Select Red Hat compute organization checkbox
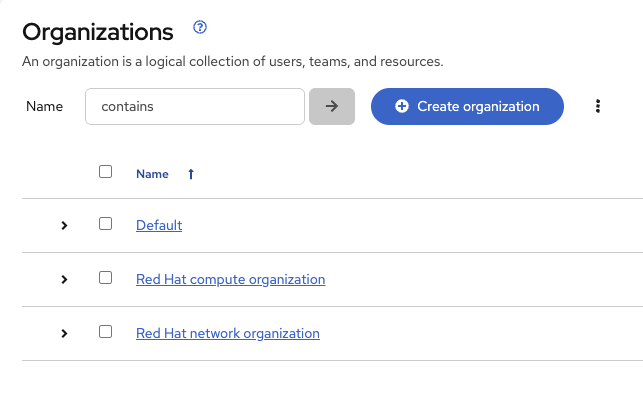643x401 pixels. tap(105, 278)
